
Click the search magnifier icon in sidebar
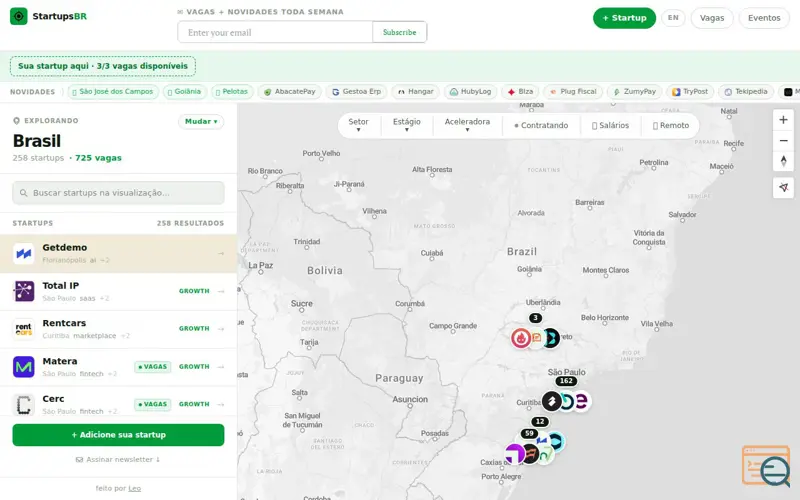pyautogui.click(x=23, y=193)
